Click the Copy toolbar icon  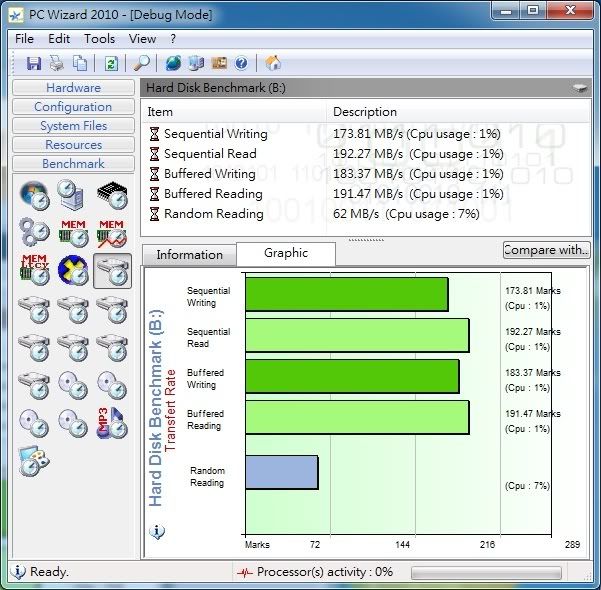[80, 63]
